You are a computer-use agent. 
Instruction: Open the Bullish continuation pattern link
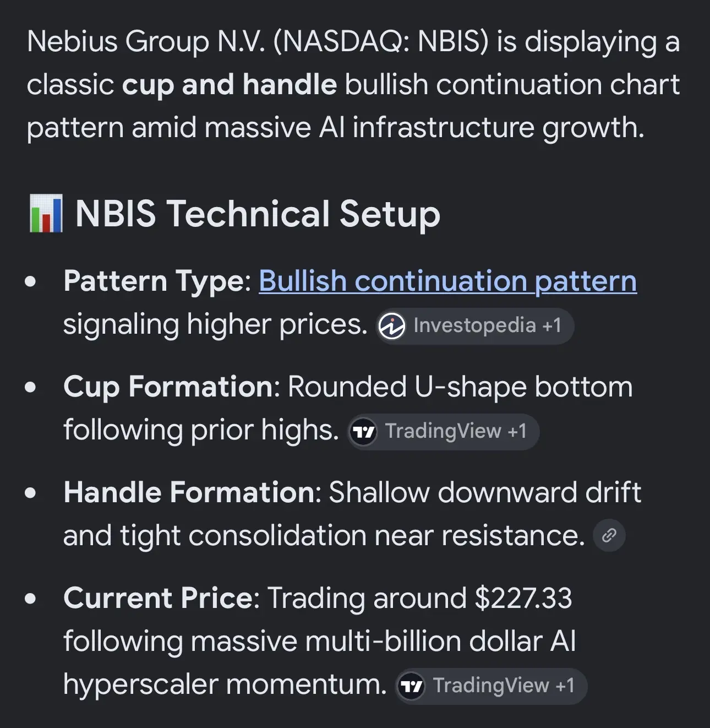447,282
